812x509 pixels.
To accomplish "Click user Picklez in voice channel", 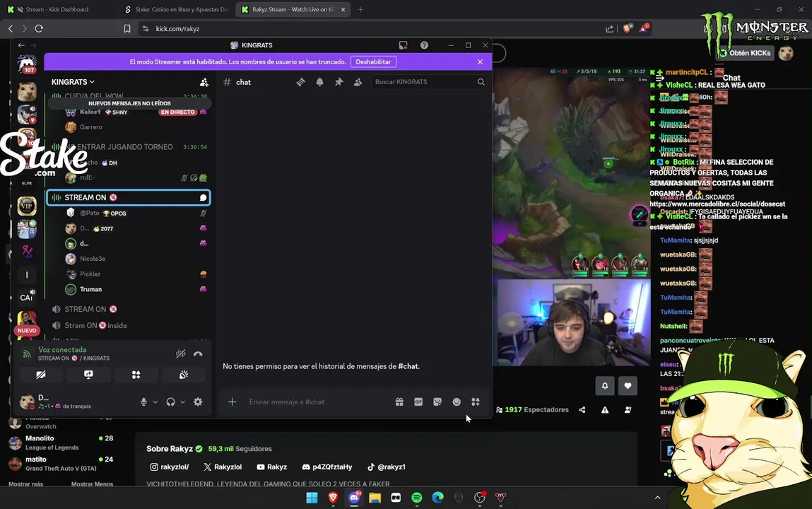I will click(90, 274).
